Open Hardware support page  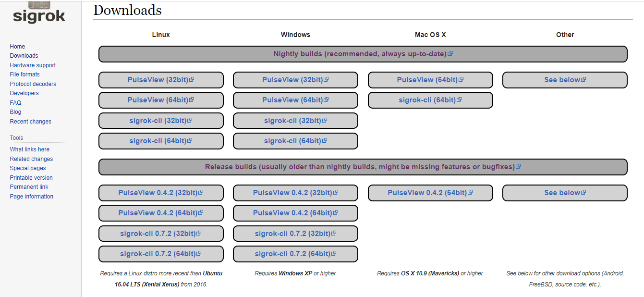pos(33,65)
